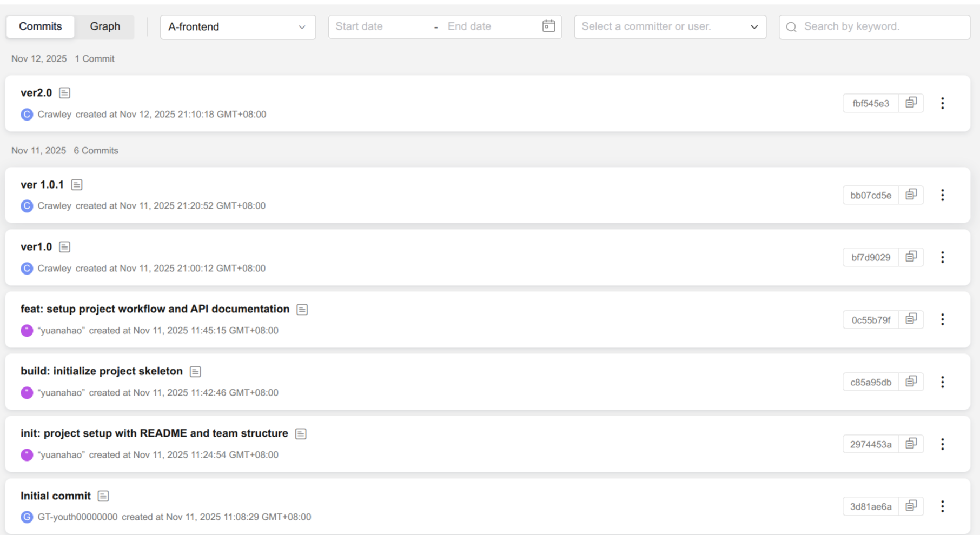Open the ver2.0 commit title

tap(36, 93)
